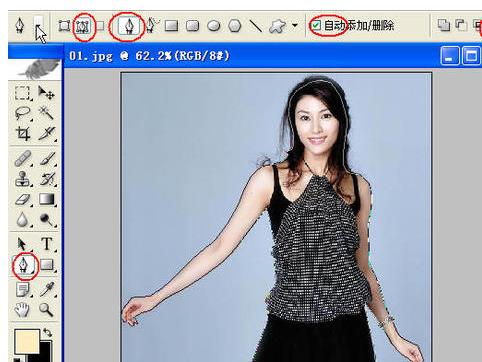Image resolution: width=482 pixels, height=362 pixels.
Task: Select the Path Selection arrow tool
Action: [22, 244]
